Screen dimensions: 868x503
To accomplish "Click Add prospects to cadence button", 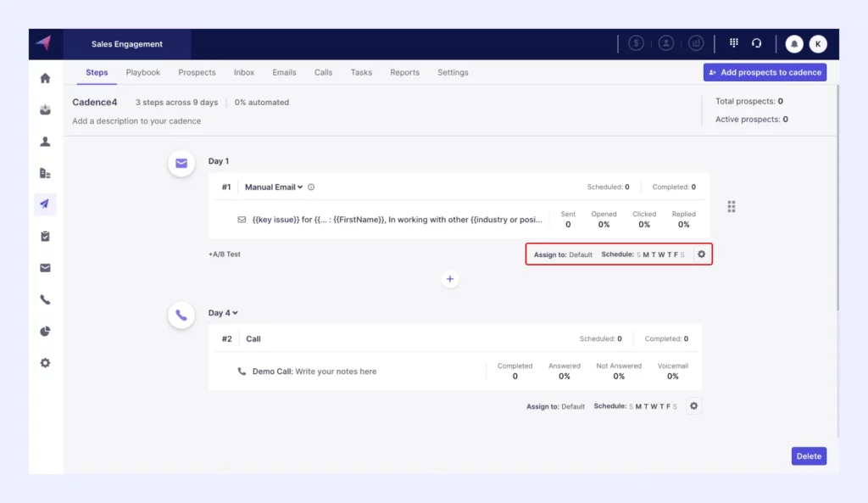I will click(764, 72).
